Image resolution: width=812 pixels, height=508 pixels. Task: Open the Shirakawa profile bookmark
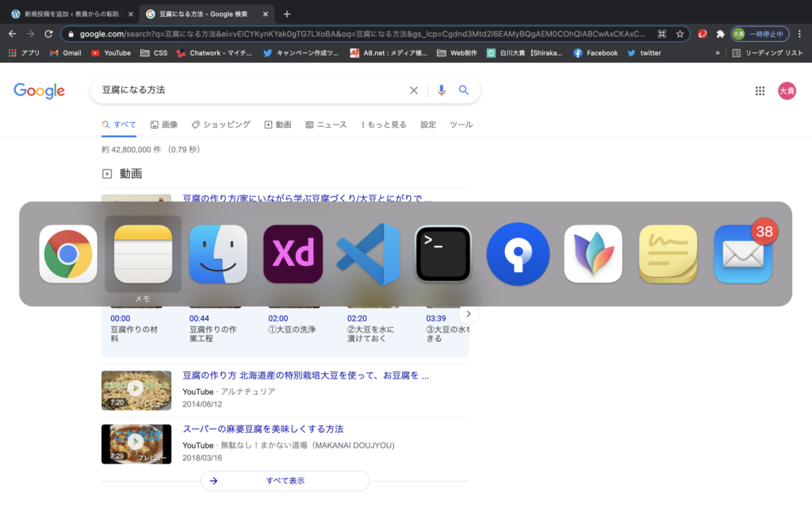[x=525, y=53]
